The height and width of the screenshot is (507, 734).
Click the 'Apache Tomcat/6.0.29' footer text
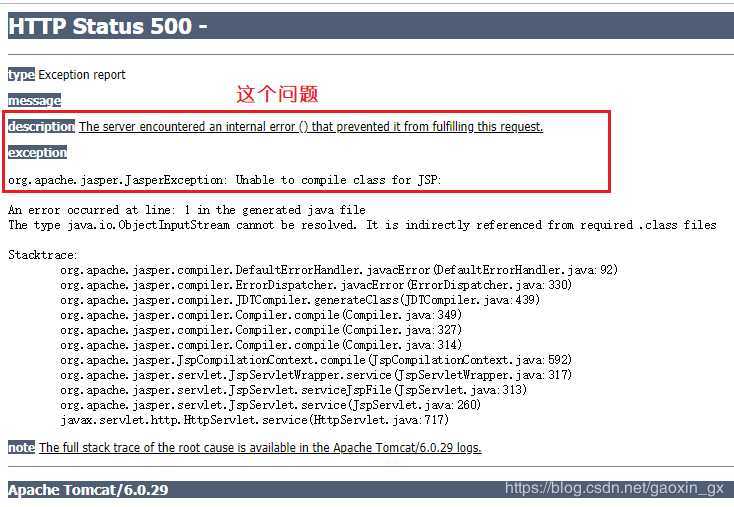tap(88, 490)
